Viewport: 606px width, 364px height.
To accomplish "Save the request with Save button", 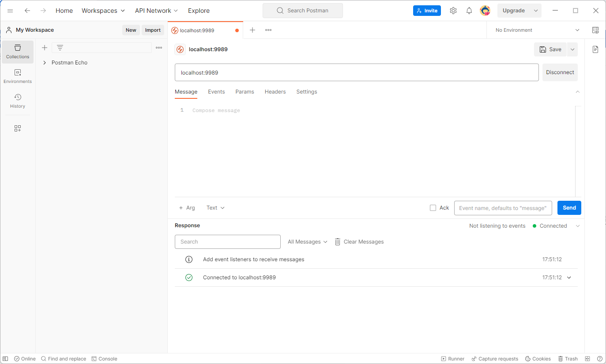I will tap(550, 49).
